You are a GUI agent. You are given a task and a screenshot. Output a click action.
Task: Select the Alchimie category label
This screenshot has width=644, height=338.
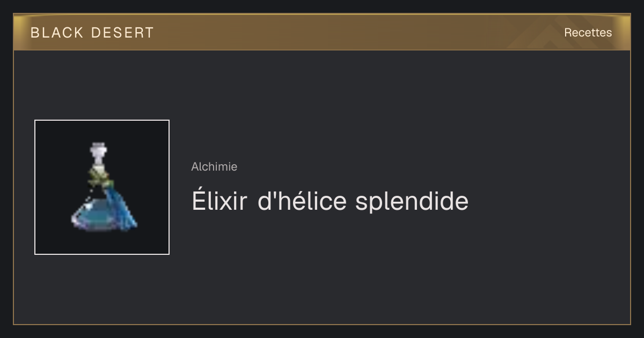[214, 167]
